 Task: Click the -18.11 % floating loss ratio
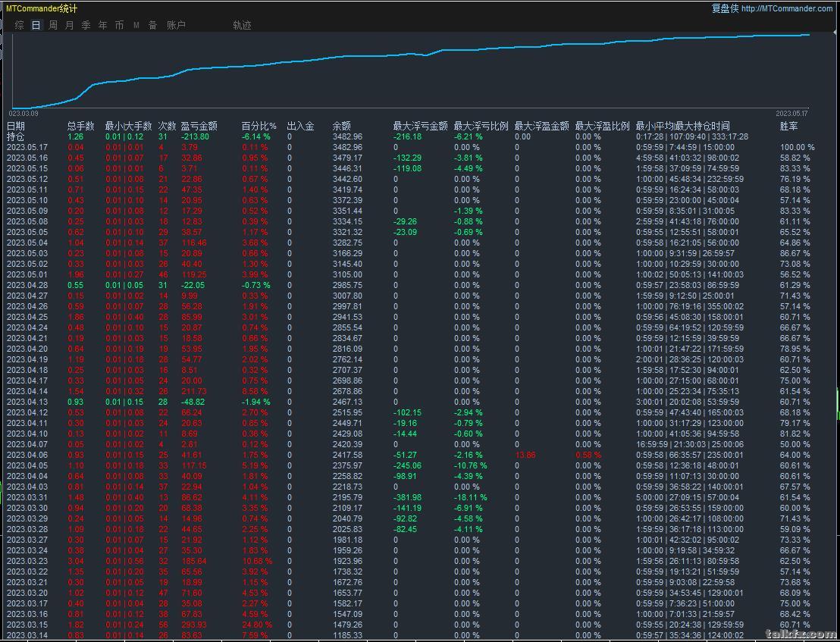point(470,497)
